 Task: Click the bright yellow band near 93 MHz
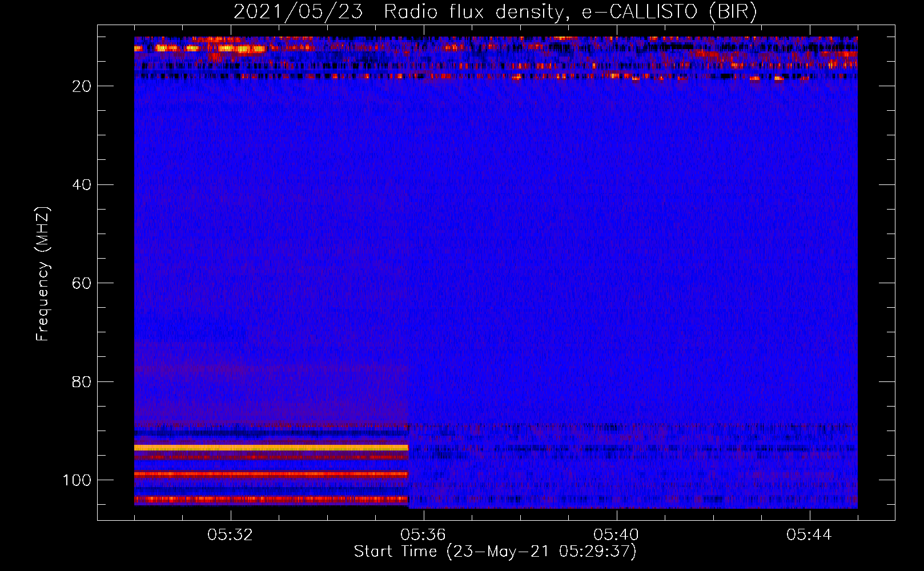click(x=271, y=448)
